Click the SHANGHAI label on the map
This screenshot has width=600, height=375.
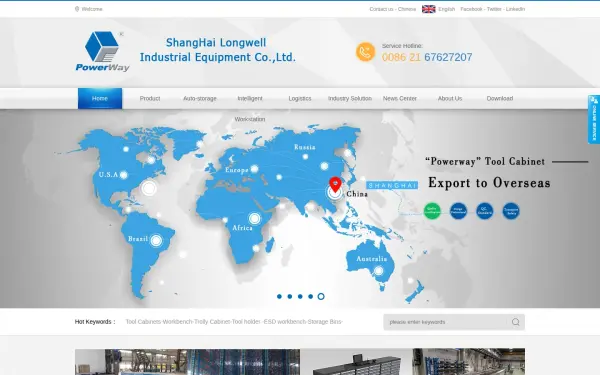tap(392, 186)
